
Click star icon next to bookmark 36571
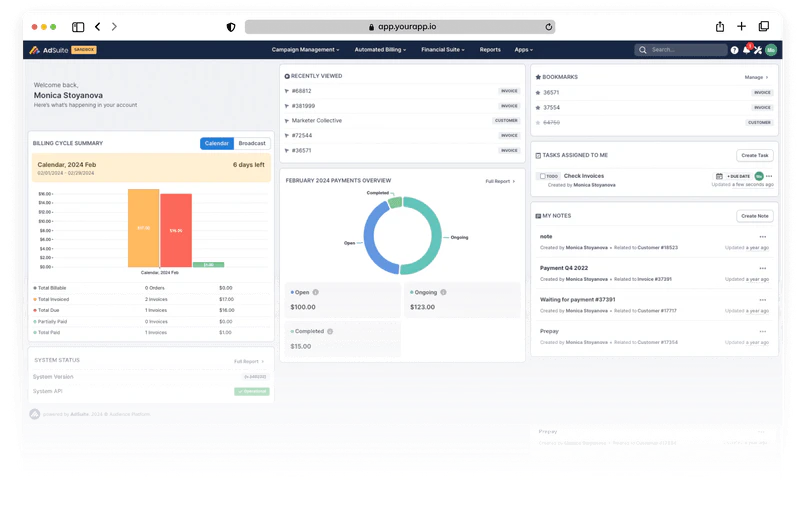tap(538, 93)
